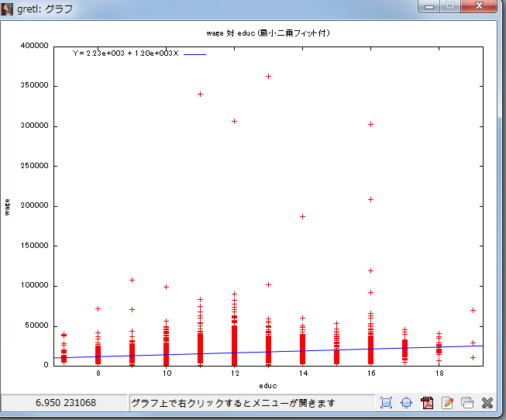This screenshot has width=506, height=420.
Task: Click the 'wage' y-axis label
Action: 9,207
